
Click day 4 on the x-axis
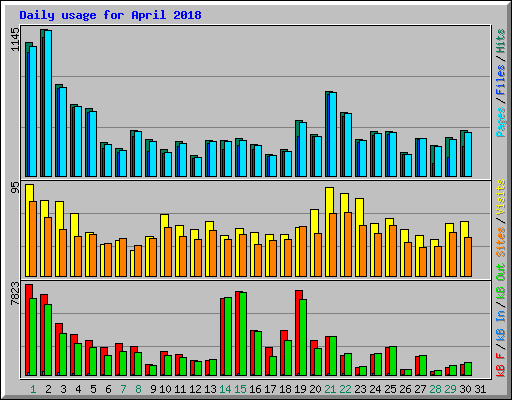pyautogui.click(x=78, y=389)
